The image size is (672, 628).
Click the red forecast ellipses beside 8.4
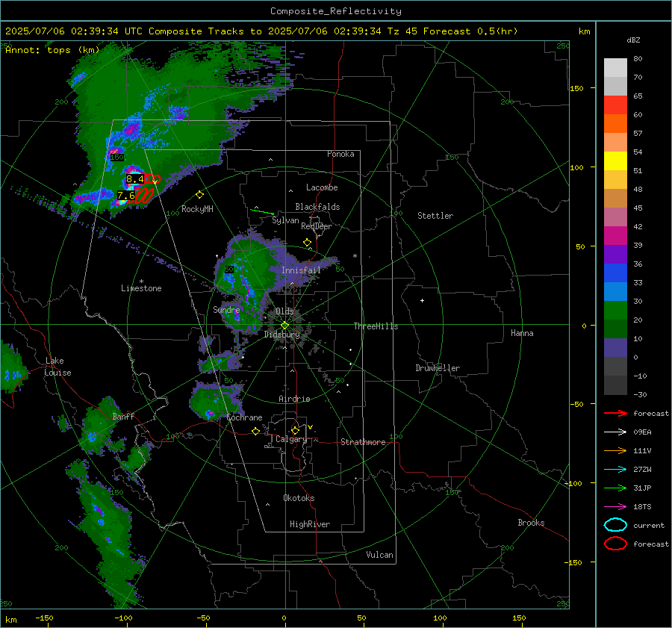point(152,179)
